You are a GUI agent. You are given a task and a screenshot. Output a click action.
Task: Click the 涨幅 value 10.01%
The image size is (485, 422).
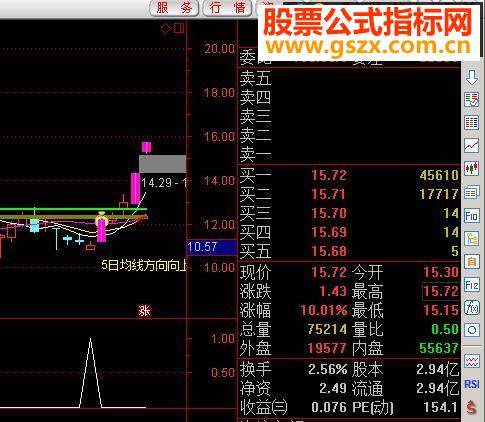(324, 310)
